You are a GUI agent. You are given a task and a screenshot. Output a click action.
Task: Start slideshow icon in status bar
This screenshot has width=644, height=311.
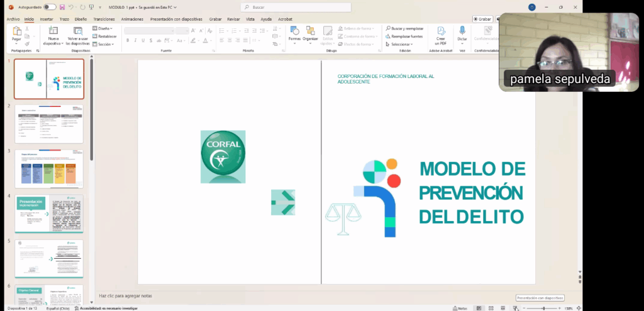pos(516,308)
